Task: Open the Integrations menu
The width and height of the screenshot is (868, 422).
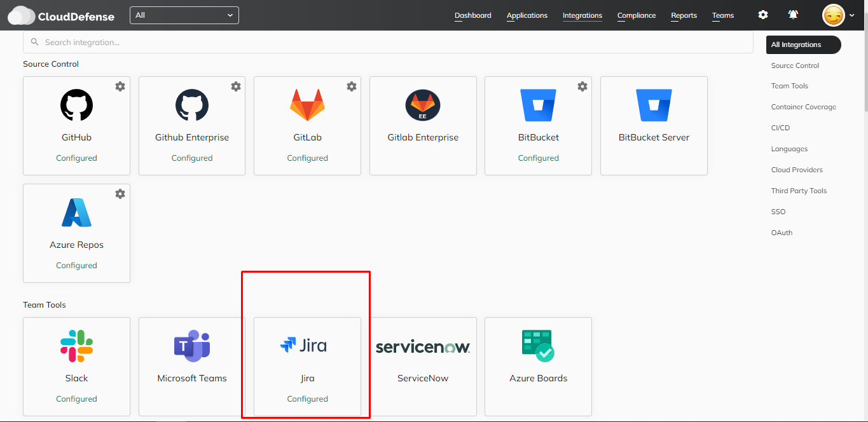Action: click(x=582, y=15)
